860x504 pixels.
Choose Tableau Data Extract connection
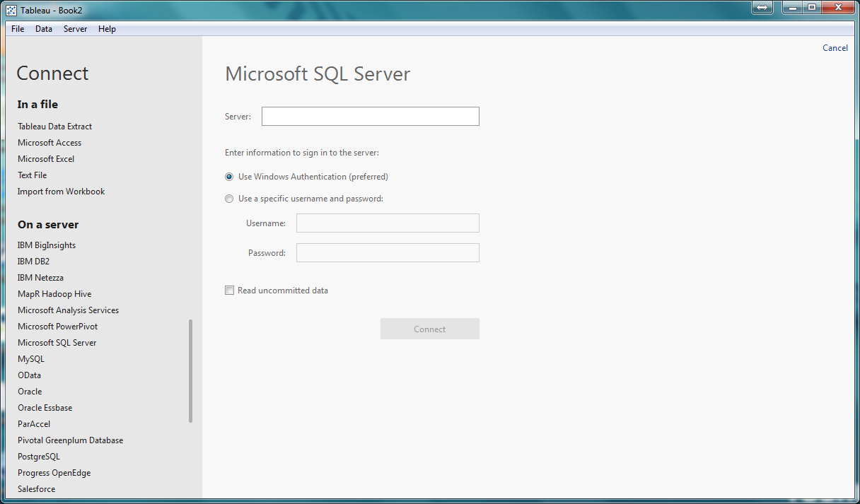[x=55, y=127]
